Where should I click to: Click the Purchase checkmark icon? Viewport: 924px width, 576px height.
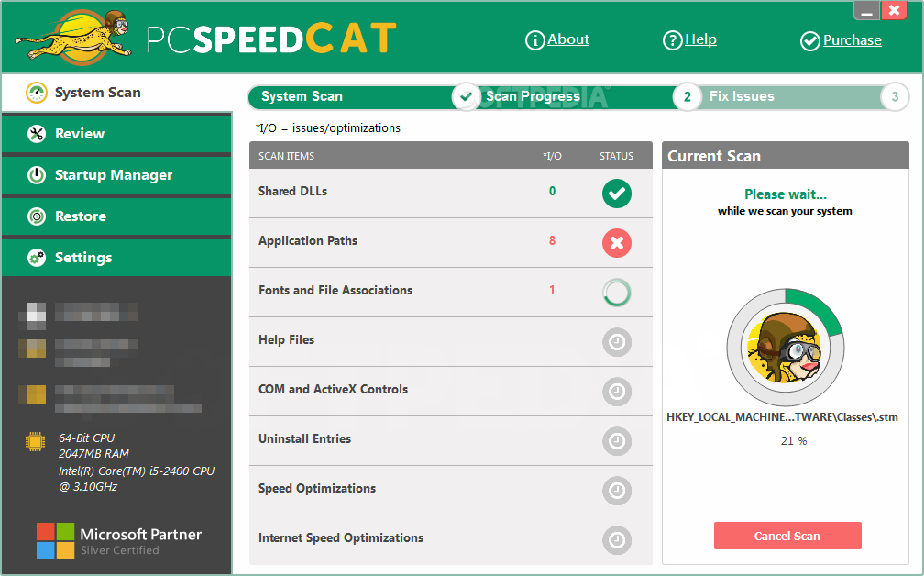pos(809,40)
